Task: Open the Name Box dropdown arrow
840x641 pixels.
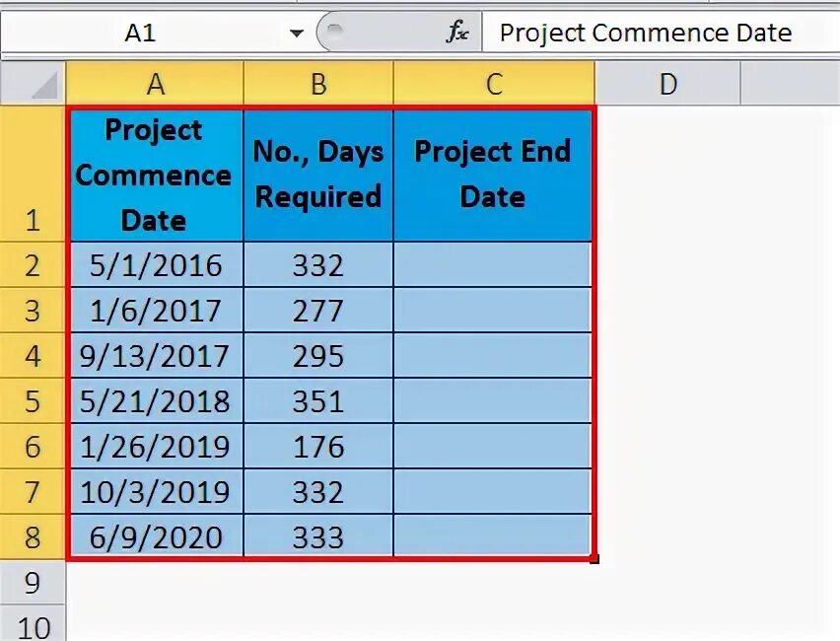Action: (296, 34)
